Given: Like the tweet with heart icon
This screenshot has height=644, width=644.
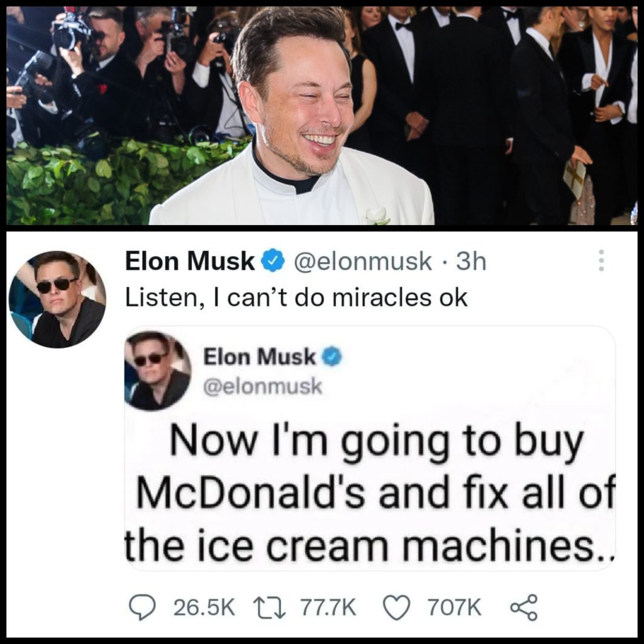Looking at the screenshot, I should click(397, 608).
